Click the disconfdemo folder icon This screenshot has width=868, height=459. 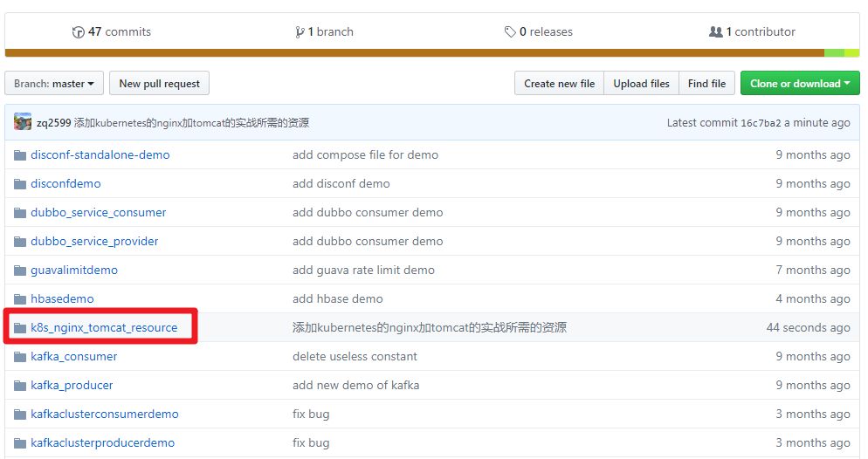coord(20,184)
